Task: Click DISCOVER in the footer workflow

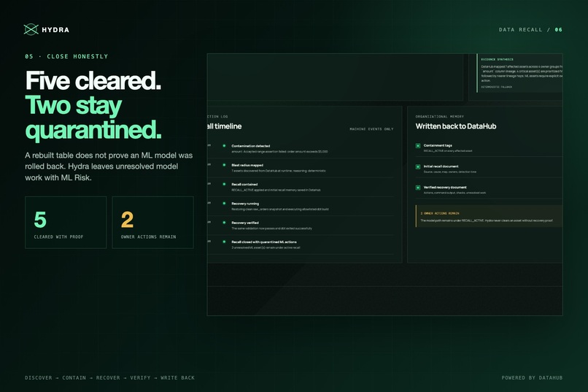Action: (x=38, y=377)
